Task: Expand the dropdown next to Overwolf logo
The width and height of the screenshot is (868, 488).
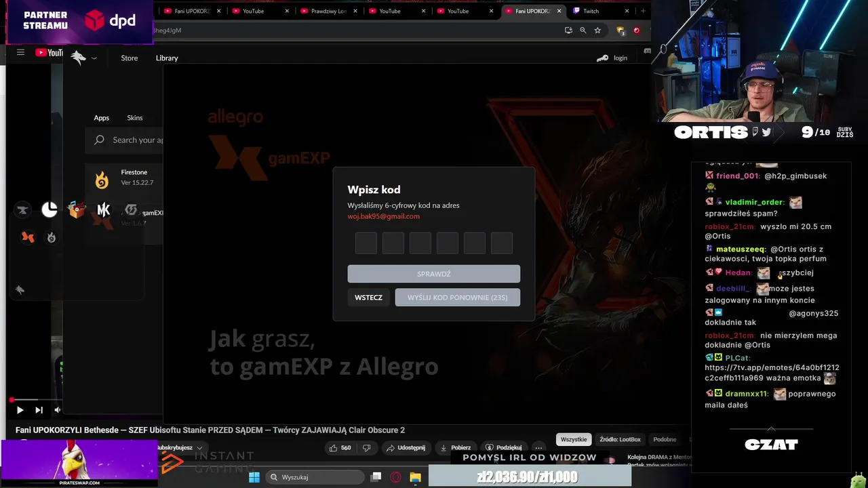Action: (94, 58)
